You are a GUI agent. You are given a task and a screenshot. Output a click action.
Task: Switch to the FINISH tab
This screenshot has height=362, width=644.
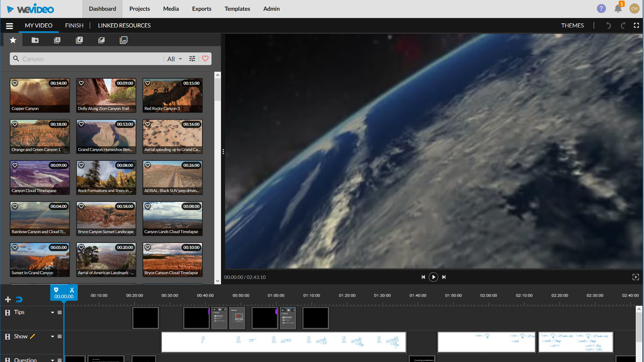[74, 25]
